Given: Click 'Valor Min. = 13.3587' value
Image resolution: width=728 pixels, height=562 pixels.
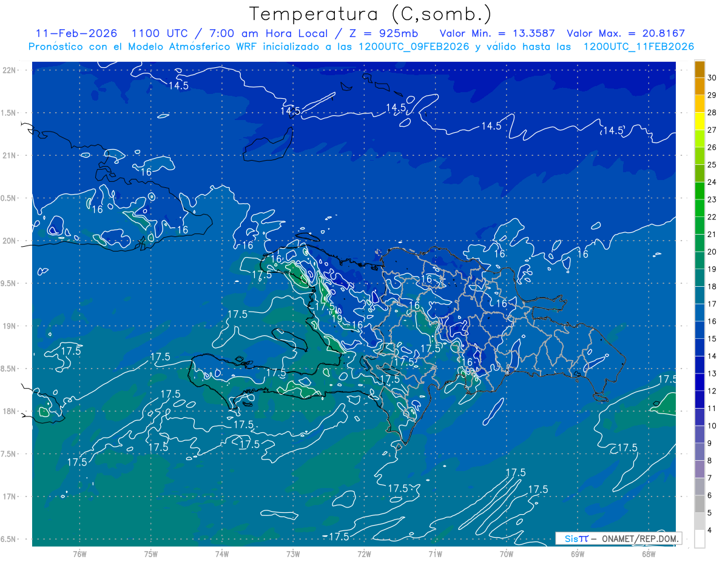Looking at the screenshot, I should [497, 33].
